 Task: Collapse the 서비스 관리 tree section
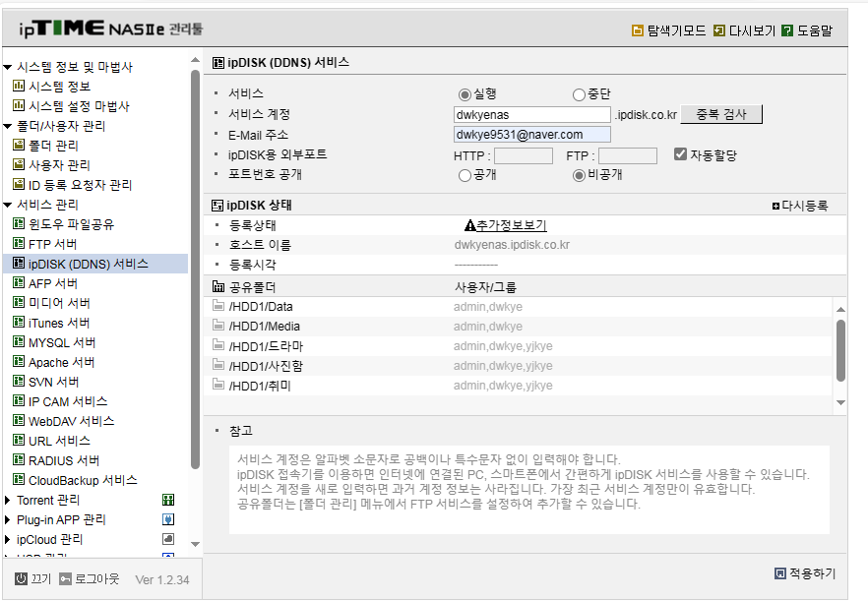pyautogui.click(x=7, y=205)
